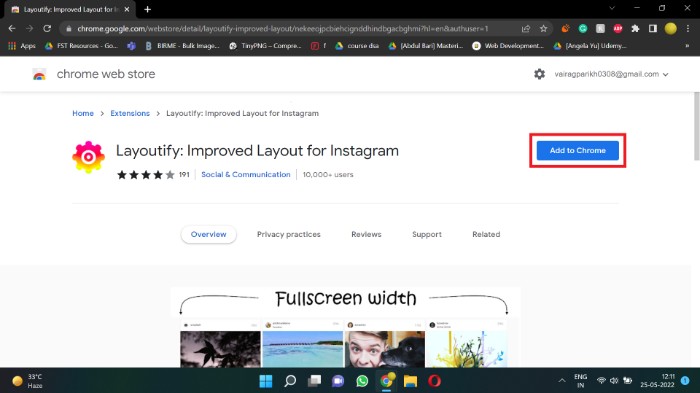
Task: Switch to the Overview tab
Action: 208,234
